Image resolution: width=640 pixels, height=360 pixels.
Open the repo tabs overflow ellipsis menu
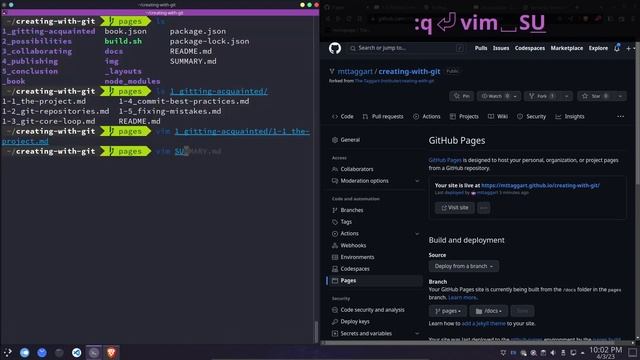[x=620, y=117]
